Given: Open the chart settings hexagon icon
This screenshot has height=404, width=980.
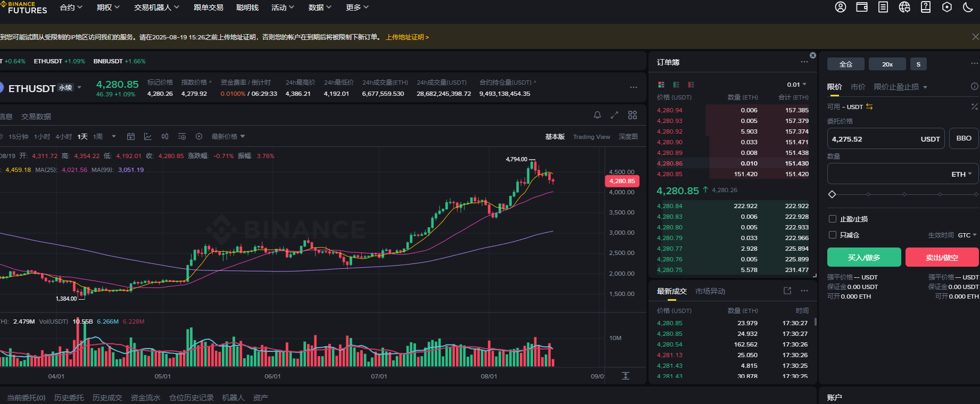Looking at the screenshot, I should click(199, 137).
